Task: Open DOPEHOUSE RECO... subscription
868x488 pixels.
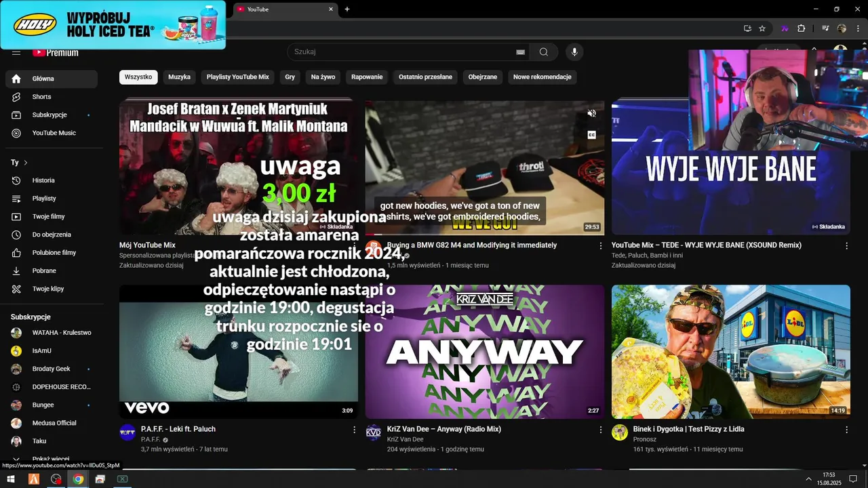Action: click(x=52, y=387)
